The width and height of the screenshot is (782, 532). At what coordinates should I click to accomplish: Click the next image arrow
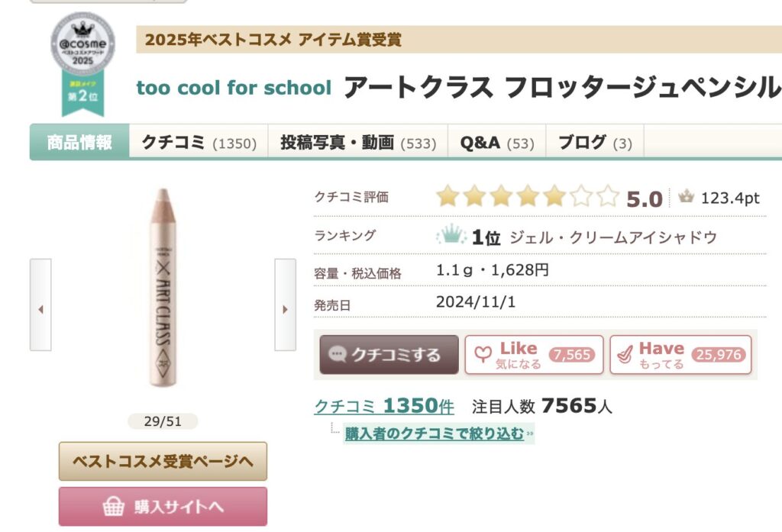[285, 309]
